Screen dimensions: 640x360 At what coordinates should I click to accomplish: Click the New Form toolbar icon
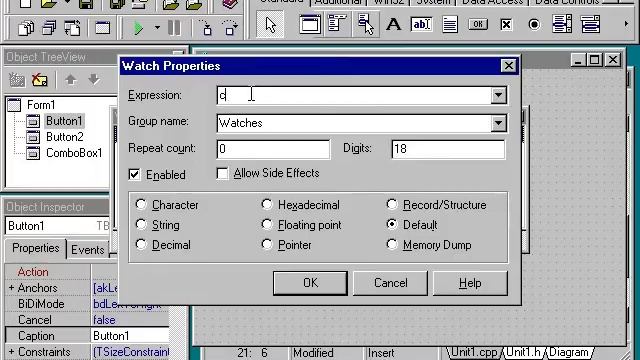[x=102, y=28]
